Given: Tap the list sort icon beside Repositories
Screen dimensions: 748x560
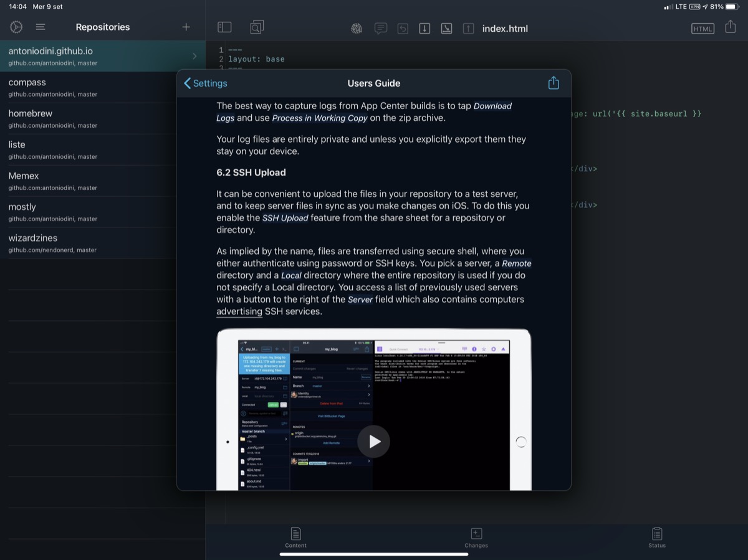Looking at the screenshot, I should tap(41, 27).
